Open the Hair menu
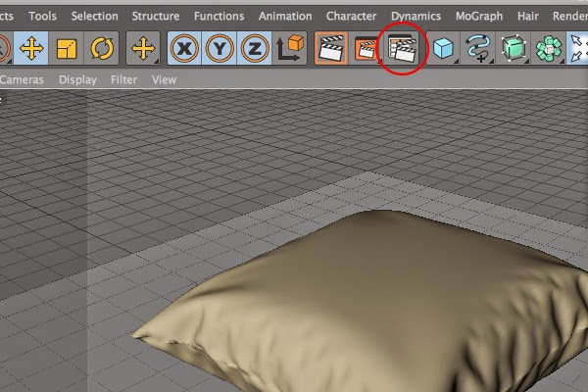 tap(528, 16)
